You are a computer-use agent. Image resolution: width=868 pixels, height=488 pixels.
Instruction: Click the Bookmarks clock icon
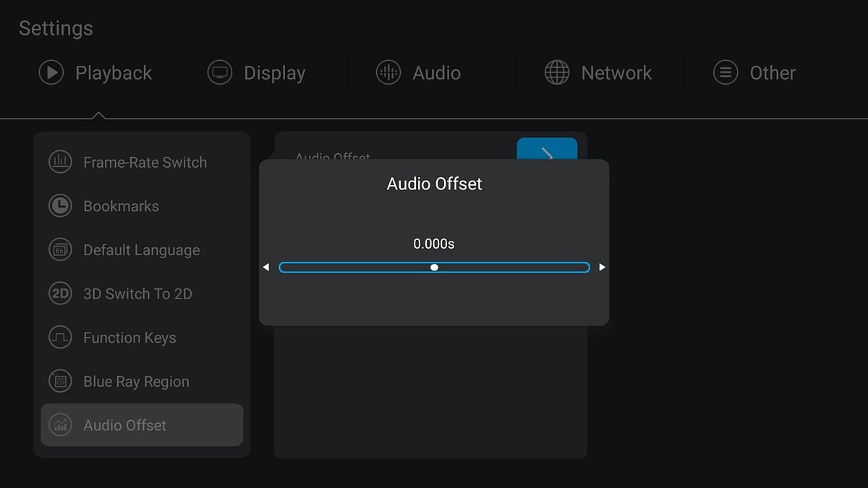pos(60,206)
